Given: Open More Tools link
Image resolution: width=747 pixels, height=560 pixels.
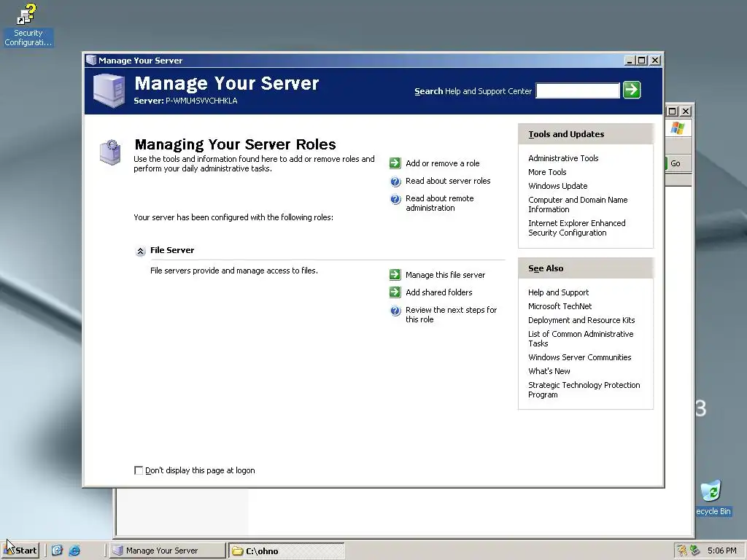Looking at the screenshot, I should click(x=547, y=172).
